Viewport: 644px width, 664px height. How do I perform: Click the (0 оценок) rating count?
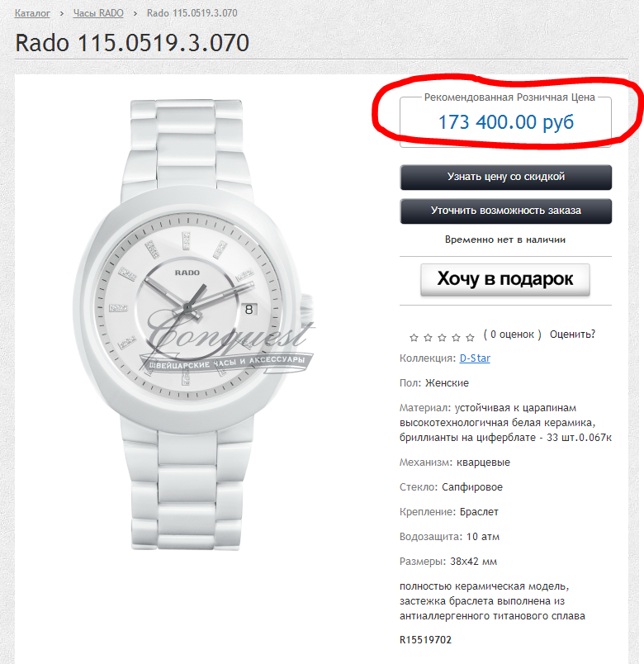coord(513,334)
